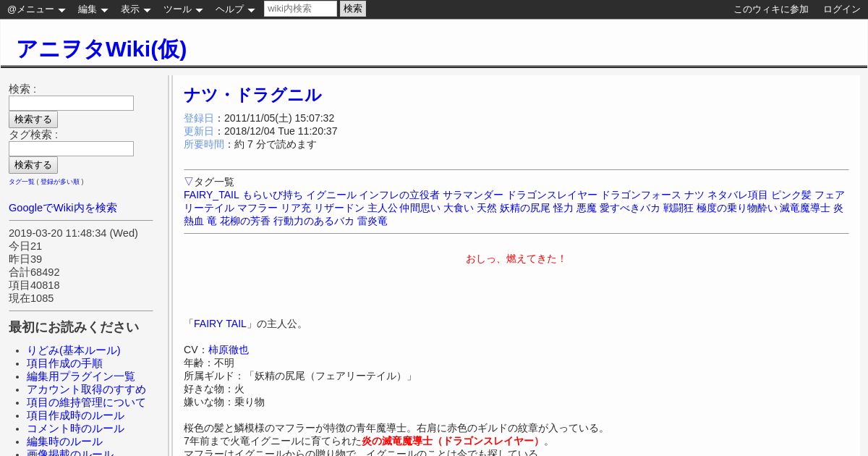Open the 登録が多い順 link
The image size is (868, 456).
click(60, 182)
